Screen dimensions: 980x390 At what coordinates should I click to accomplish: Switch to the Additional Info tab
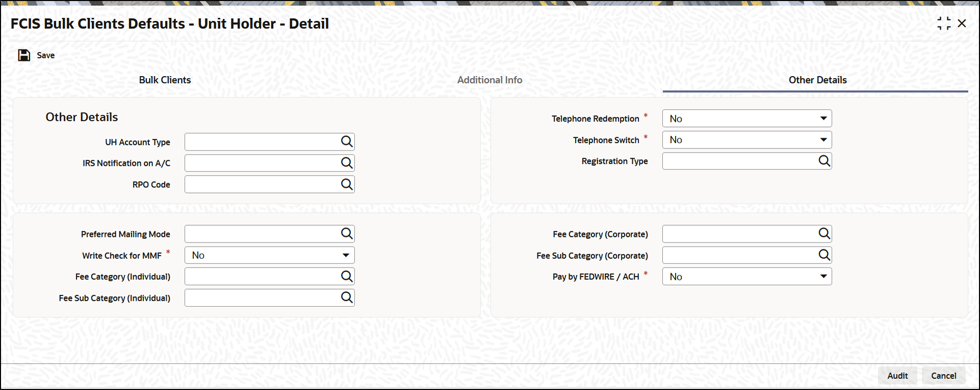489,80
